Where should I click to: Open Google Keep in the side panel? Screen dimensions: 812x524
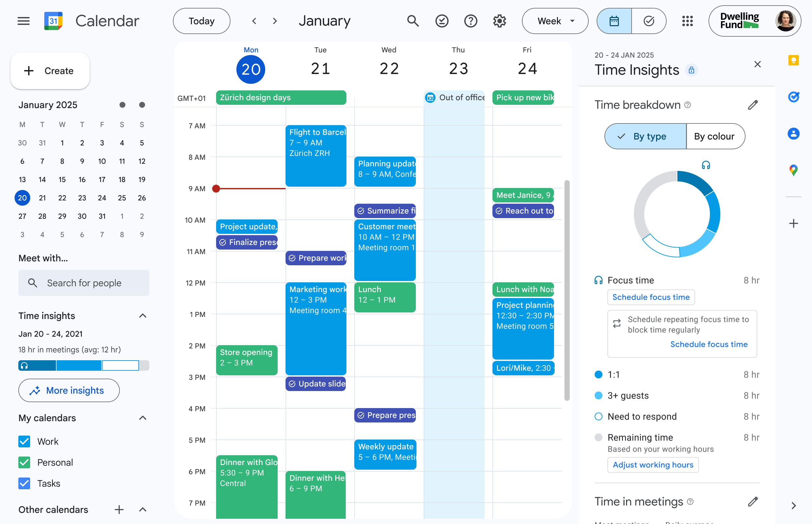(794, 60)
